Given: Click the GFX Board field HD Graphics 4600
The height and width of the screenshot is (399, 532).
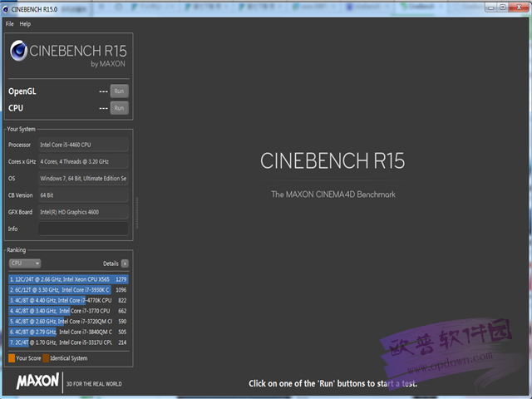Looking at the screenshot, I should point(83,212).
